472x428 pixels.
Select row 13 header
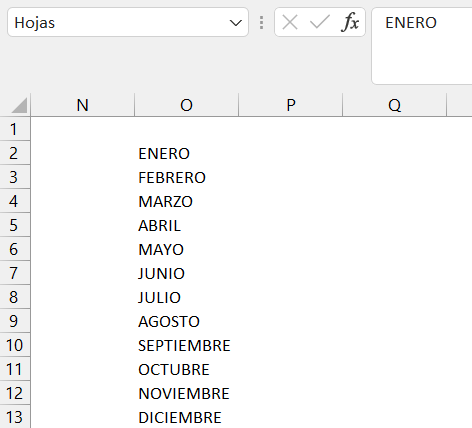click(x=15, y=417)
